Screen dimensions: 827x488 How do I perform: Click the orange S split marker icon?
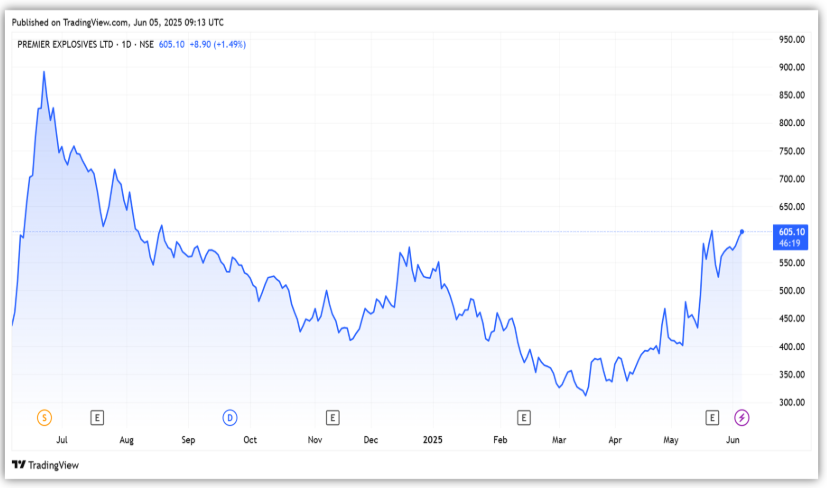[43, 416]
